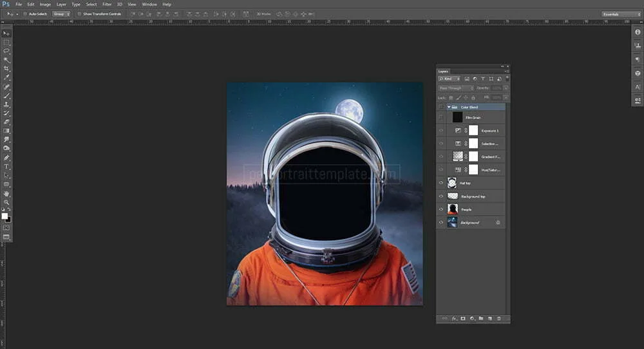Select the Background layer thumbnail
This screenshot has height=349, width=644.
[452, 222]
